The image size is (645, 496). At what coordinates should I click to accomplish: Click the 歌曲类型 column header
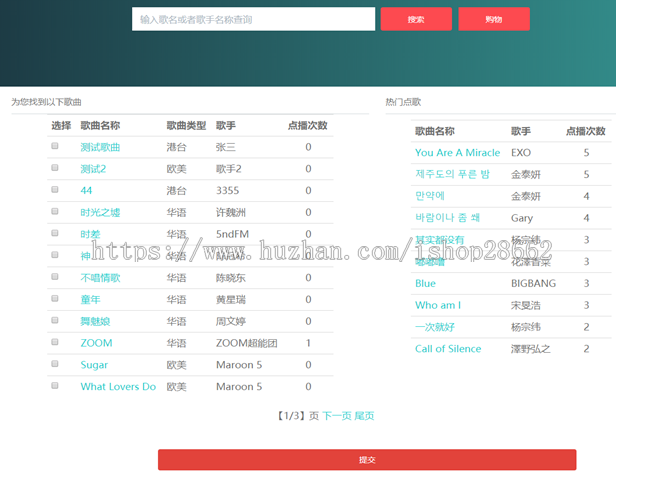click(186, 125)
